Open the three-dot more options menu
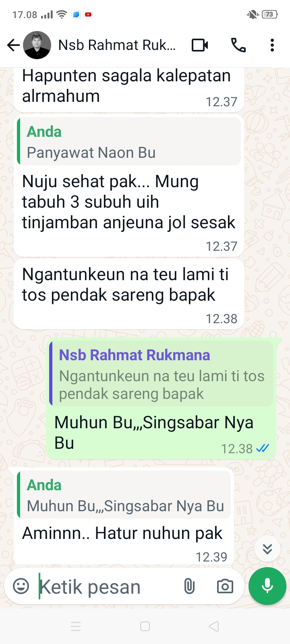 pos(272,45)
